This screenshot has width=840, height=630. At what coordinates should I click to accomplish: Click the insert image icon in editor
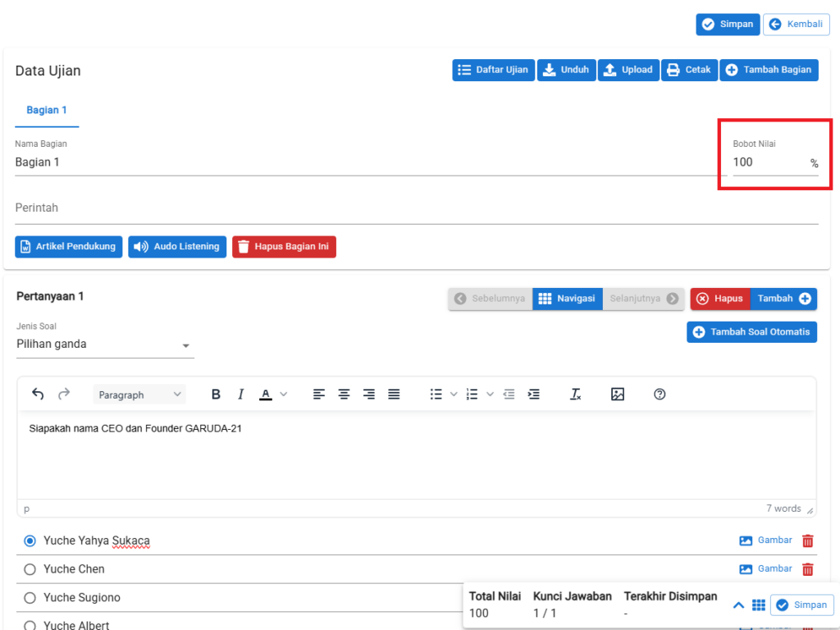pyautogui.click(x=618, y=395)
